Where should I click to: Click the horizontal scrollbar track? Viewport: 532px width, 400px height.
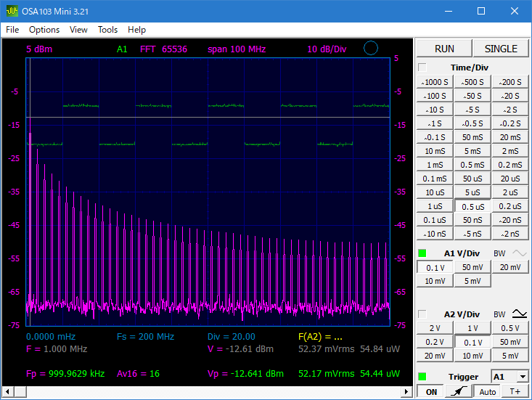pos(213,391)
